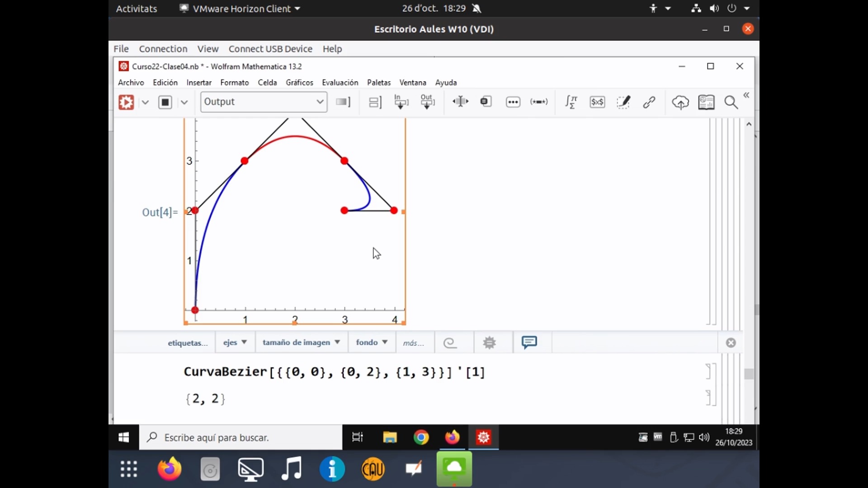This screenshot has height=488, width=868.
Task: Click the notebook scroll up arrow
Action: pos(749,124)
